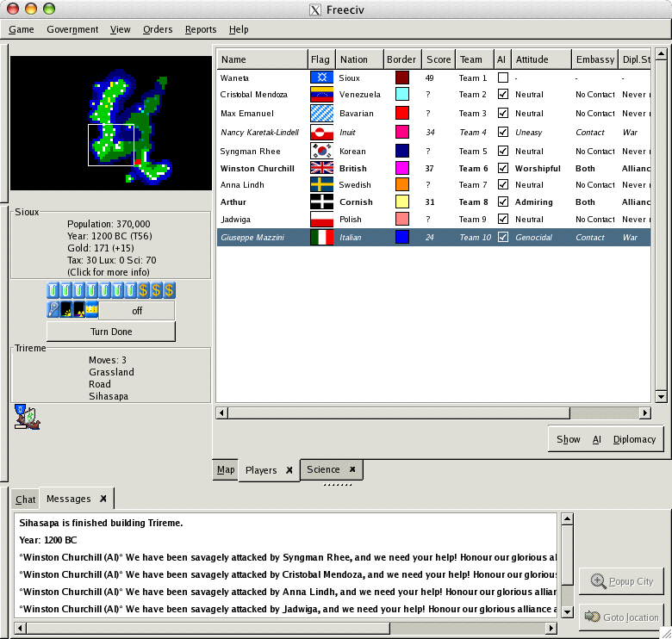Click the leftmost gold dollar tax icon
The width and height of the screenshot is (672, 639).
click(x=143, y=290)
